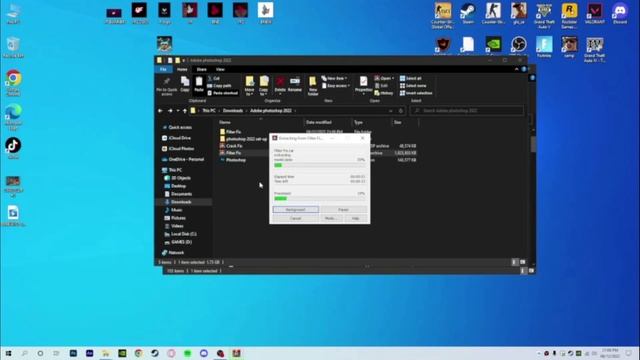Click Pause button in extraction dialog
The image size is (640, 360).
[x=343, y=209]
